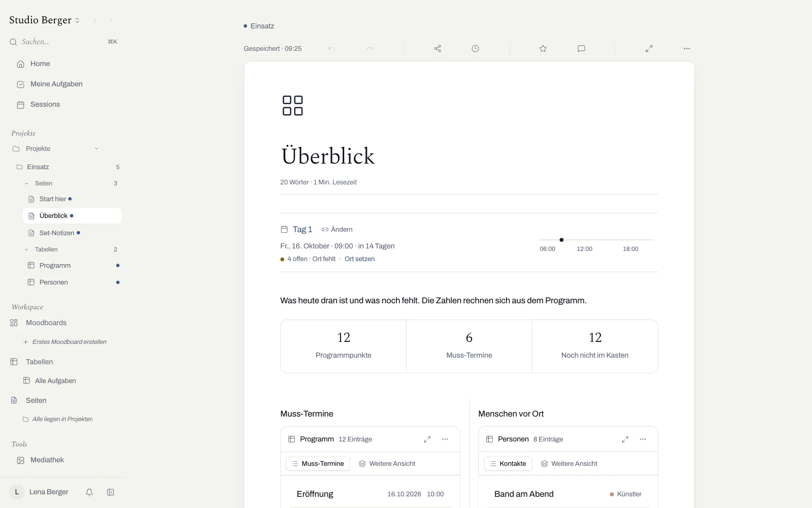This screenshot has height=508, width=812.
Task: Click the redo arrow icon
Action: (x=370, y=49)
